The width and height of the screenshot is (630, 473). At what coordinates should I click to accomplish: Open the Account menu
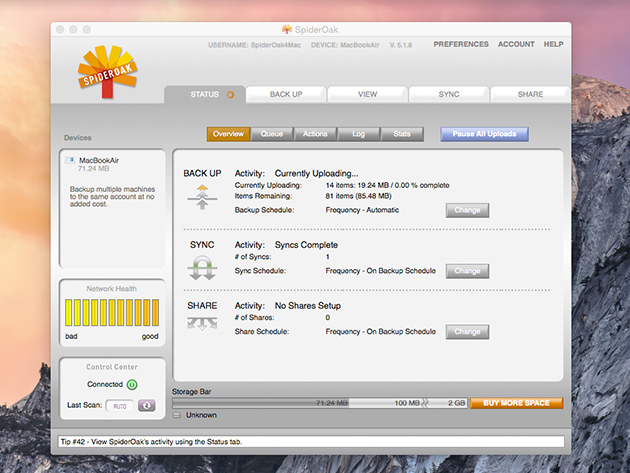tap(516, 44)
